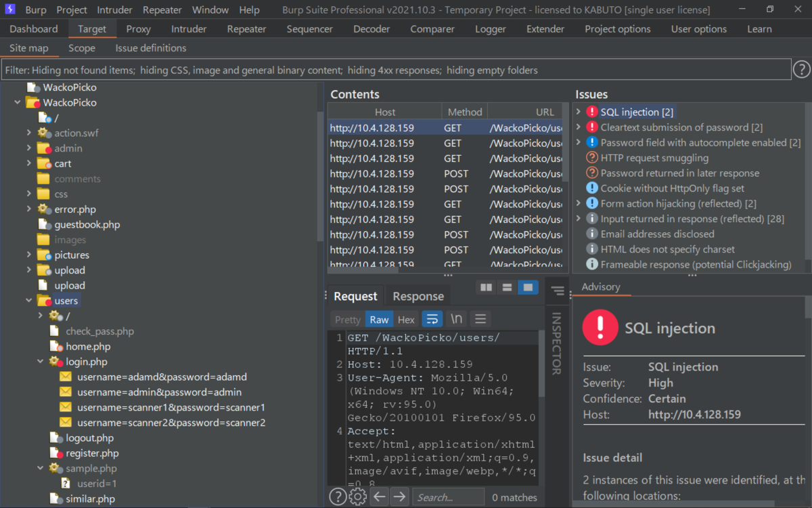Image resolution: width=812 pixels, height=508 pixels.
Task: Expand the SQL injection issue group
Action: pyautogui.click(x=579, y=112)
